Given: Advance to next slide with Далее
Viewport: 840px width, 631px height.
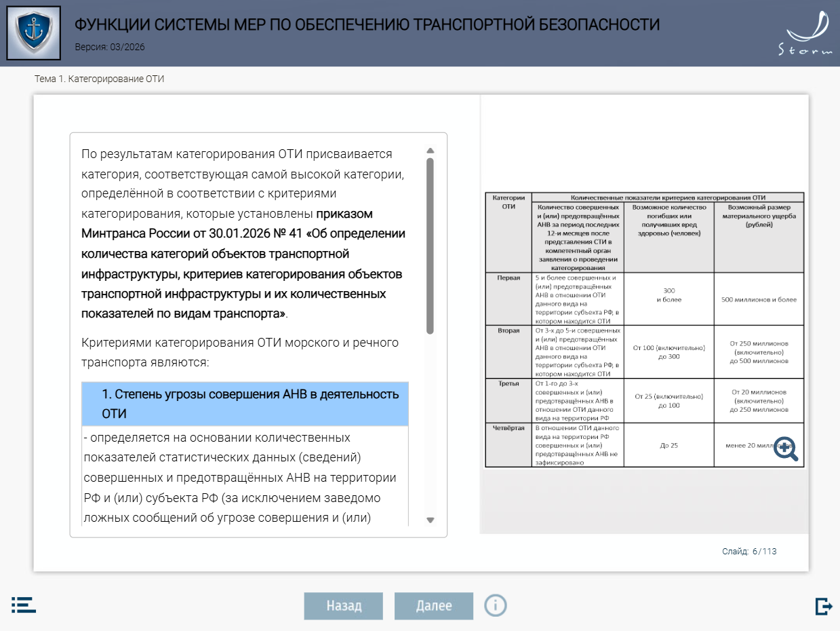Looking at the screenshot, I should (434, 606).
